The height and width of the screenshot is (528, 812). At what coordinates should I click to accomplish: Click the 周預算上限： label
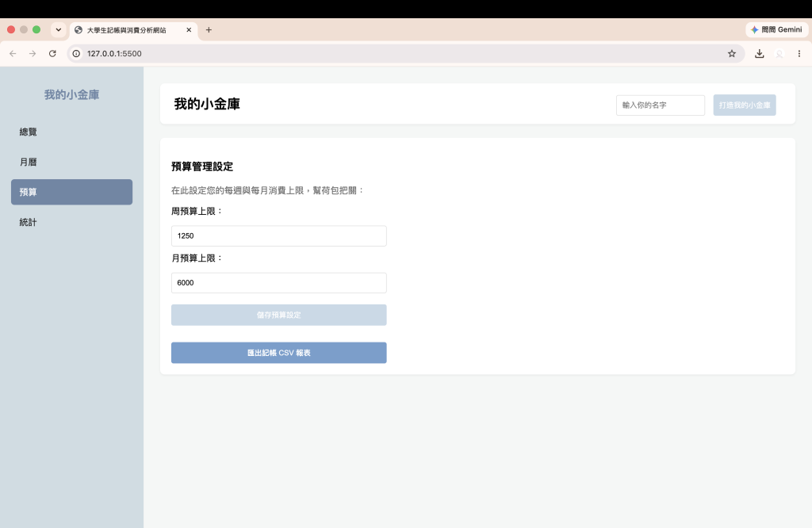pyautogui.click(x=197, y=211)
